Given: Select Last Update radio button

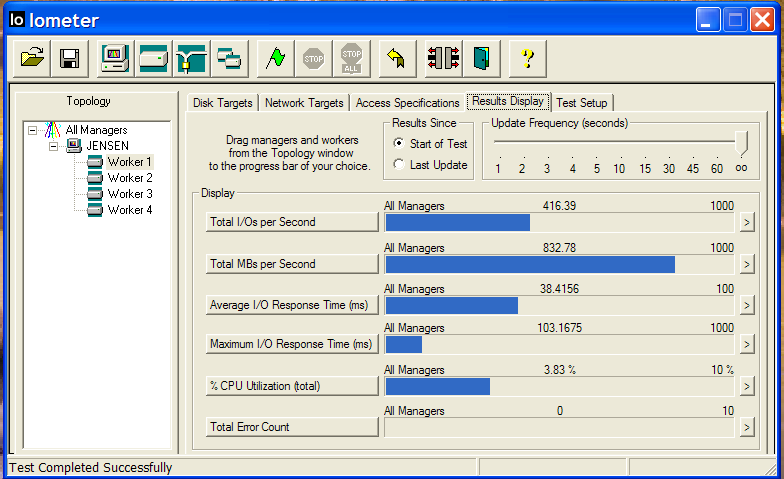Looking at the screenshot, I should (398, 164).
